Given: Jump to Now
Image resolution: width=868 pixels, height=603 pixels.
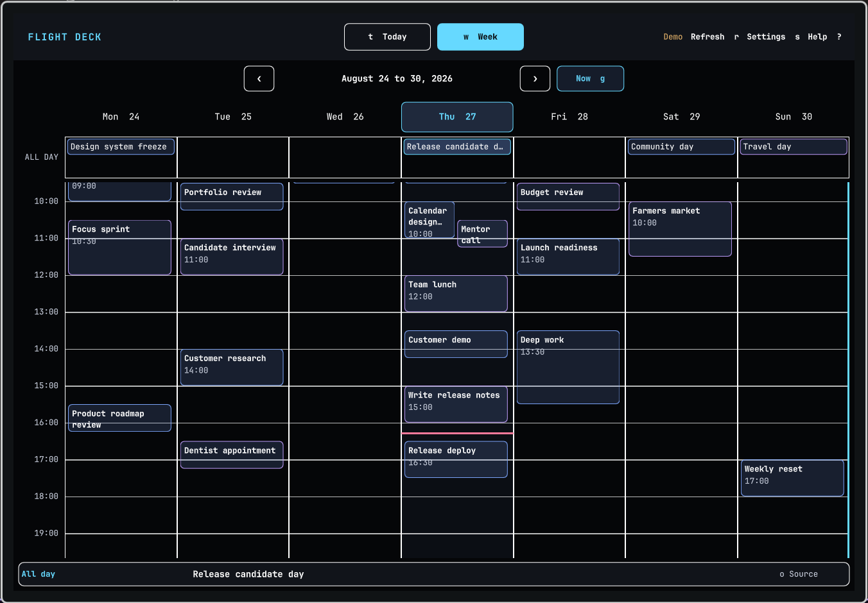Looking at the screenshot, I should pos(590,79).
